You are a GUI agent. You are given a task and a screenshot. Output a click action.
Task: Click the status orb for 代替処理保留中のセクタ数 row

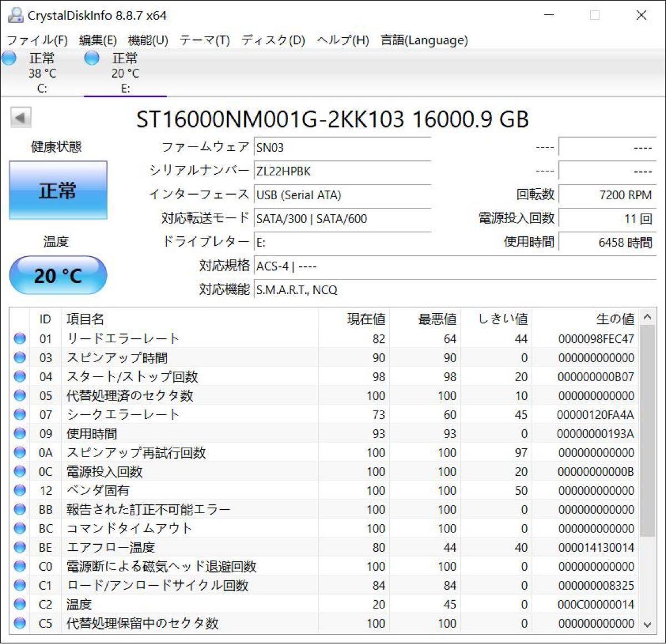click(20, 623)
